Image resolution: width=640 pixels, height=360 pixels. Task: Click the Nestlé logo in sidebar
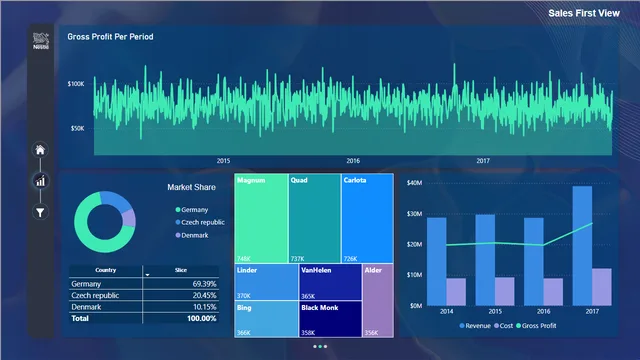point(41,41)
